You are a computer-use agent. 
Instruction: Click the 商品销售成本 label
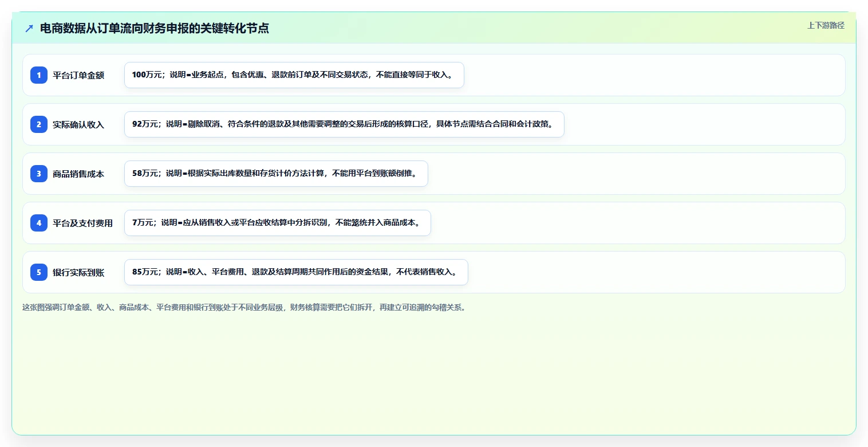click(78, 174)
